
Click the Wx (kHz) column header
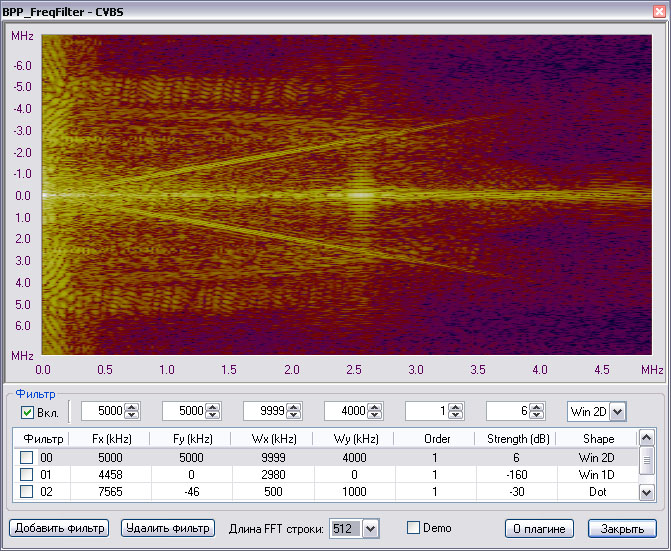[x=273, y=438]
